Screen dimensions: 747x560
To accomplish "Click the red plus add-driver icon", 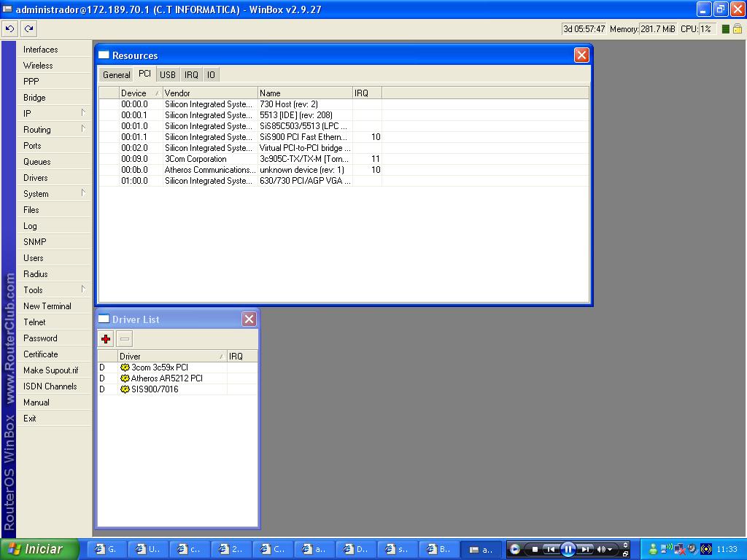I will [106, 338].
